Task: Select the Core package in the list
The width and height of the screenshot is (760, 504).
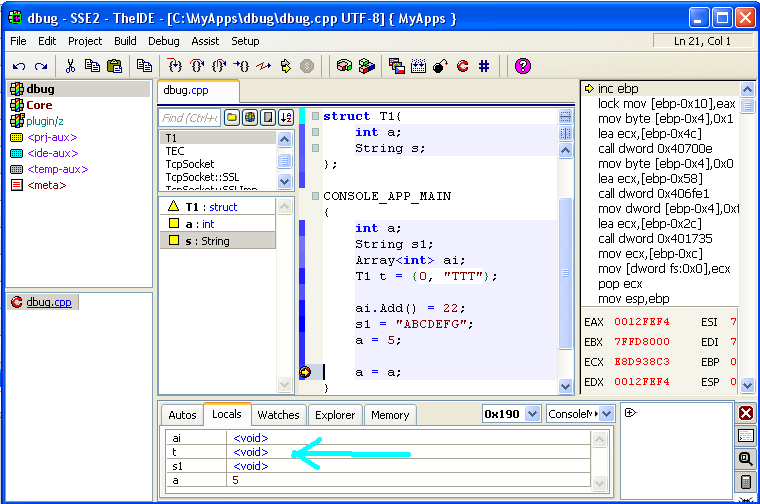Action: click(39, 105)
